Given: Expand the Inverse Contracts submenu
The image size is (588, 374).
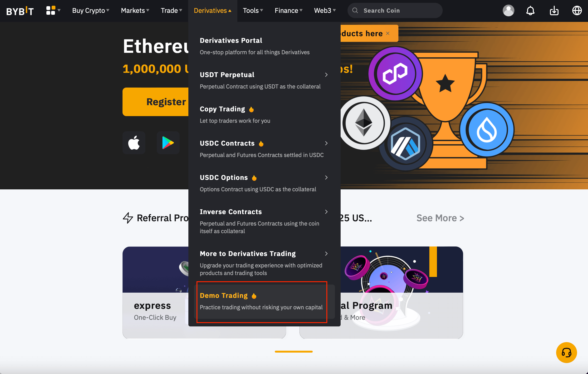Looking at the screenshot, I should click(x=326, y=212).
